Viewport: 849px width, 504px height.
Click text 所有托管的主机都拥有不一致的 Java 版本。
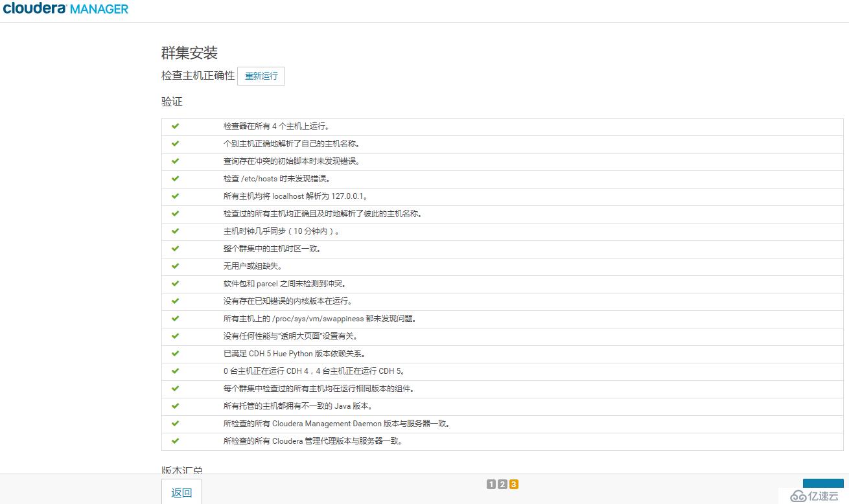[x=298, y=406]
